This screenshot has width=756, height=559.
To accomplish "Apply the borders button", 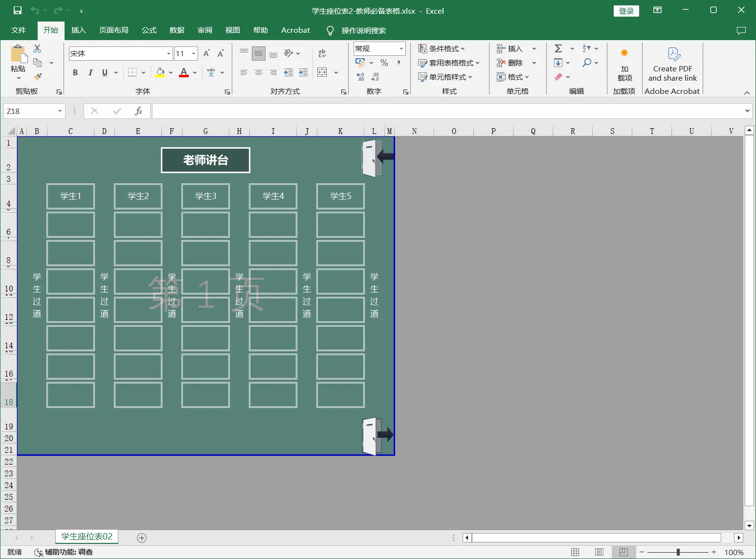I will point(132,72).
